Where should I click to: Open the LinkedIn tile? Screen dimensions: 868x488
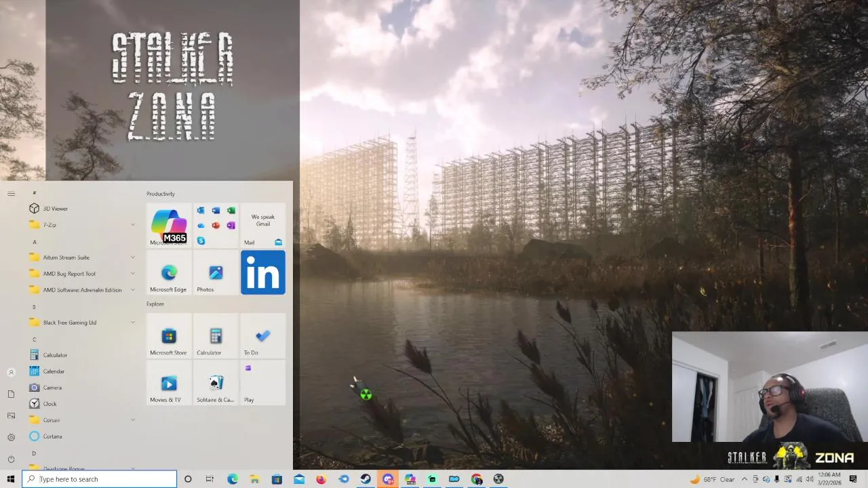(263, 272)
